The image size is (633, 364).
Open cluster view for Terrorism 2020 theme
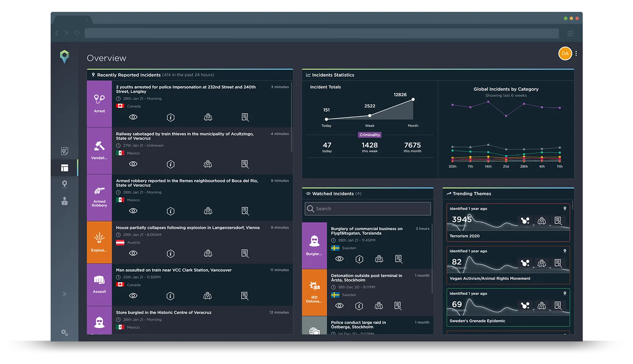525,220
